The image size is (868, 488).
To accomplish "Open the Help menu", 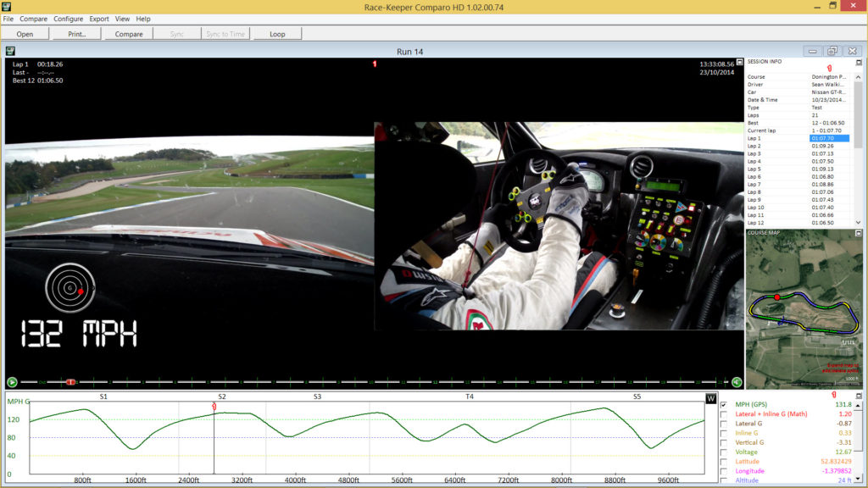I will pyautogui.click(x=143, y=19).
